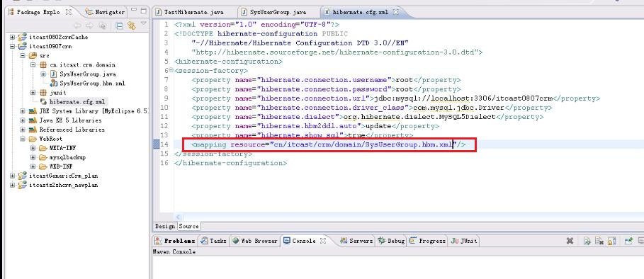Collapse the src folder node
Image resolution: width=644 pixels, height=279 pixels.
click(23, 55)
